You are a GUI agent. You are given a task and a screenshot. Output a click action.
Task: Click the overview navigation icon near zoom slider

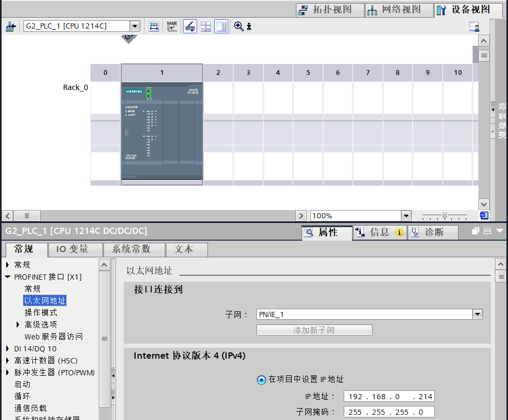point(484,216)
